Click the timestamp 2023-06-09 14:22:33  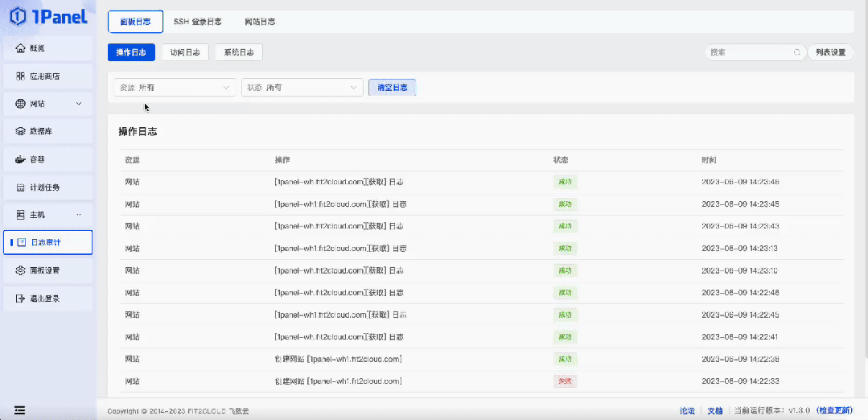pos(740,381)
